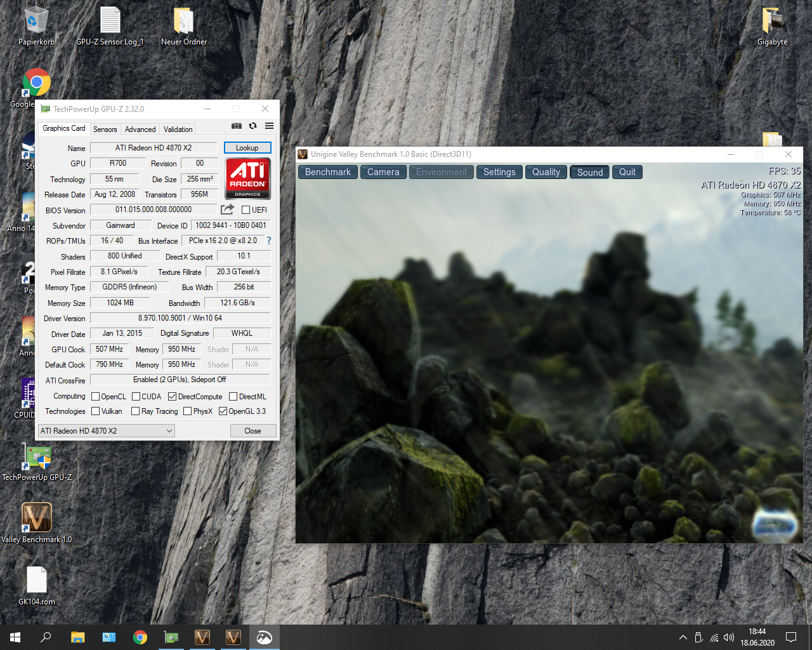
Task: Toggle the Ray Tracing checkbox
Action: click(135, 411)
